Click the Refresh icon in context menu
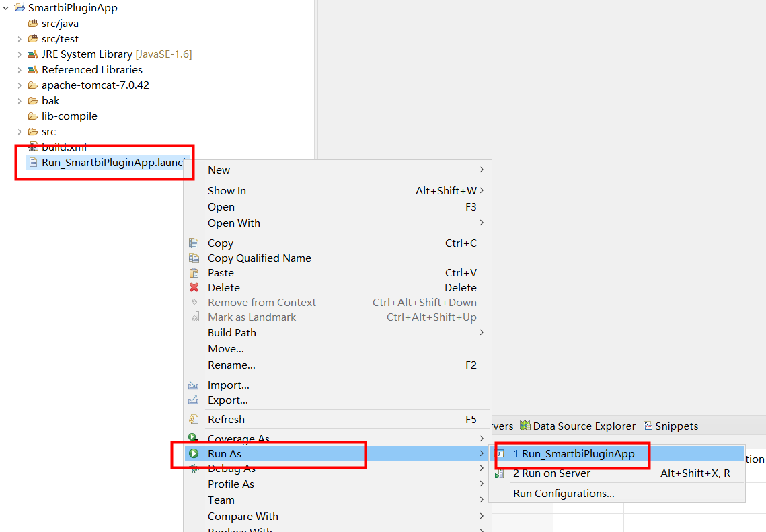Screen dimensions: 766x532 coord(194,419)
